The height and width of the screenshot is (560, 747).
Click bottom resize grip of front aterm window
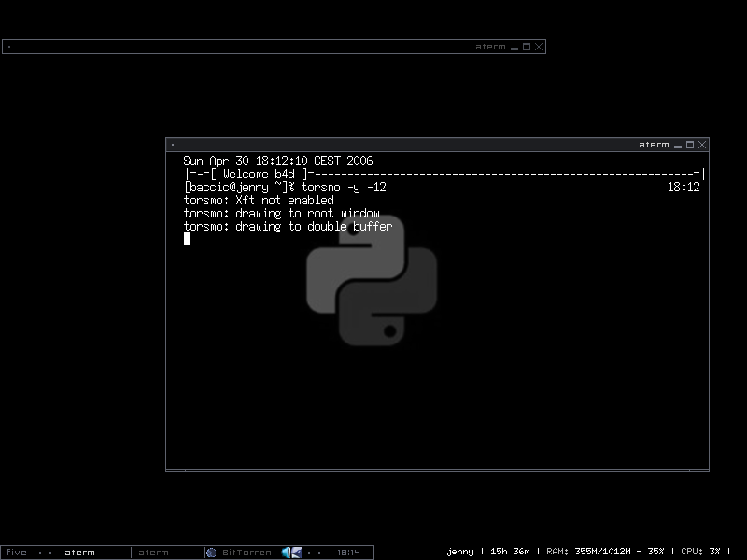click(437, 471)
